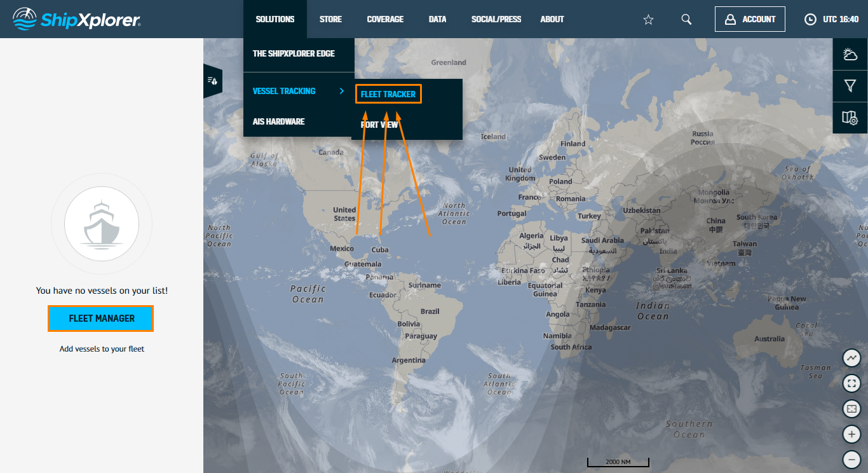Open the Solutions menu
Screen dimensions: 868x473
[x=275, y=19]
